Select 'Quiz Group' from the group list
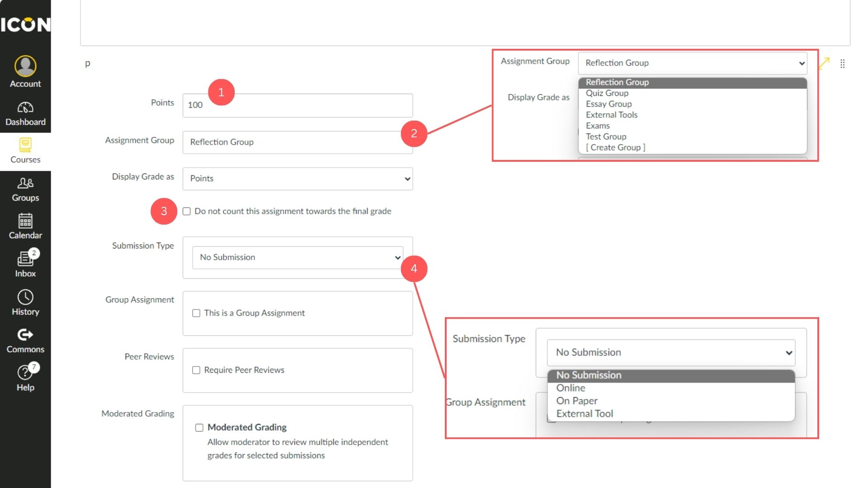The height and width of the screenshot is (488, 868). pyautogui.click(x=607, y=93)
